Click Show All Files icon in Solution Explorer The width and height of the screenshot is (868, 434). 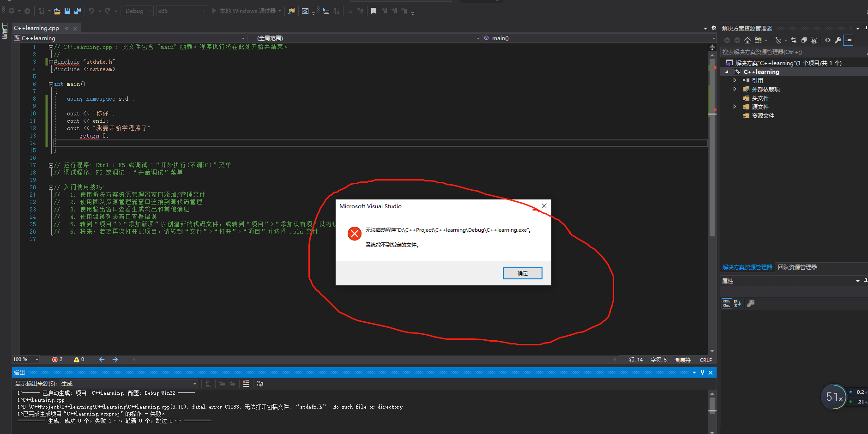(x=814, y=40)
